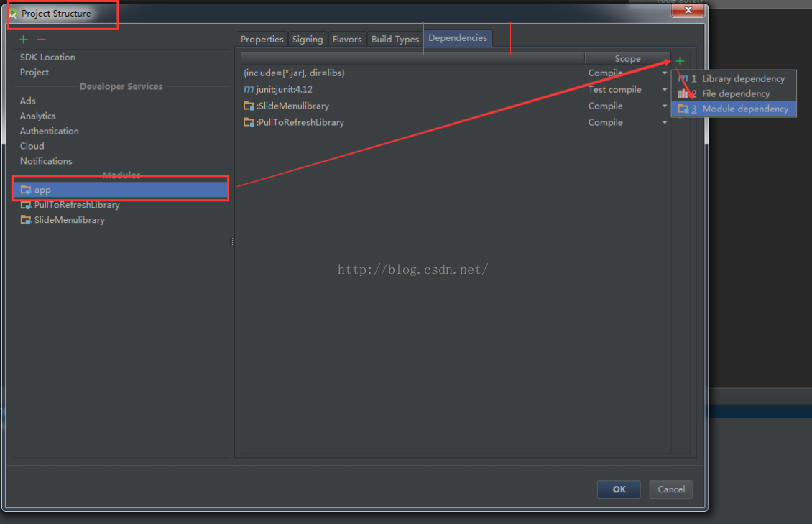
Task: Confirm with the OK button
Action: [619, 489]
